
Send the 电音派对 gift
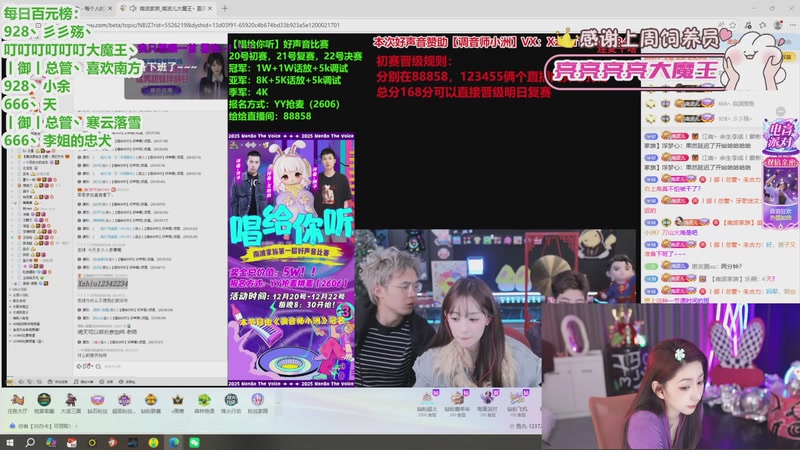[x=487, y=404]
